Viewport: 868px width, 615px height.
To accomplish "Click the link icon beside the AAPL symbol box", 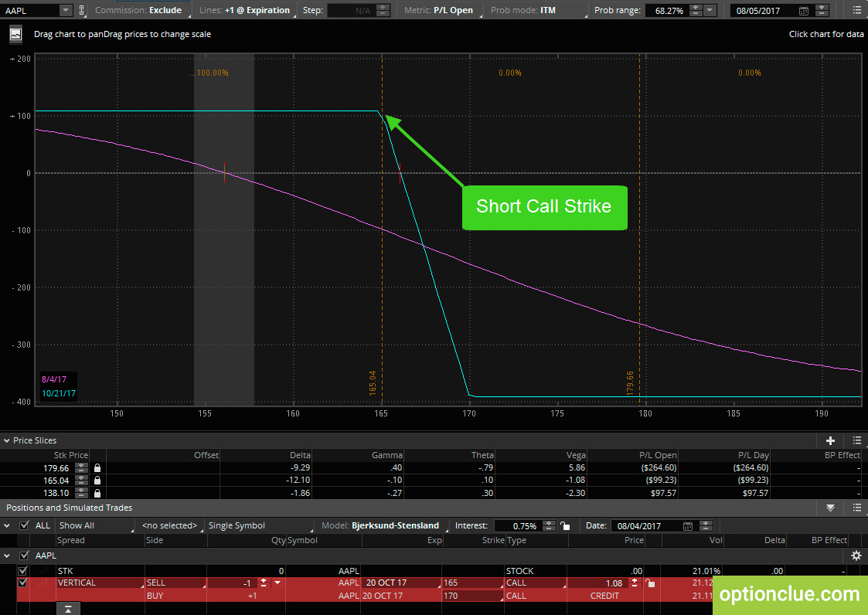I will click(x=82, y=11).
